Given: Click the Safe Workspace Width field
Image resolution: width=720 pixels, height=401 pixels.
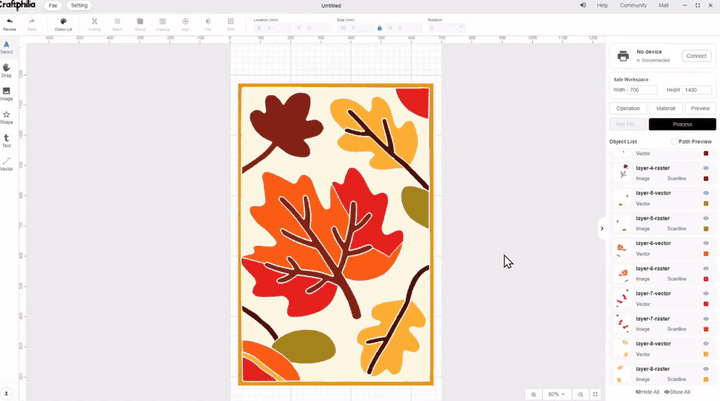Looking at the screenshot, I should [x=642, y=90].
